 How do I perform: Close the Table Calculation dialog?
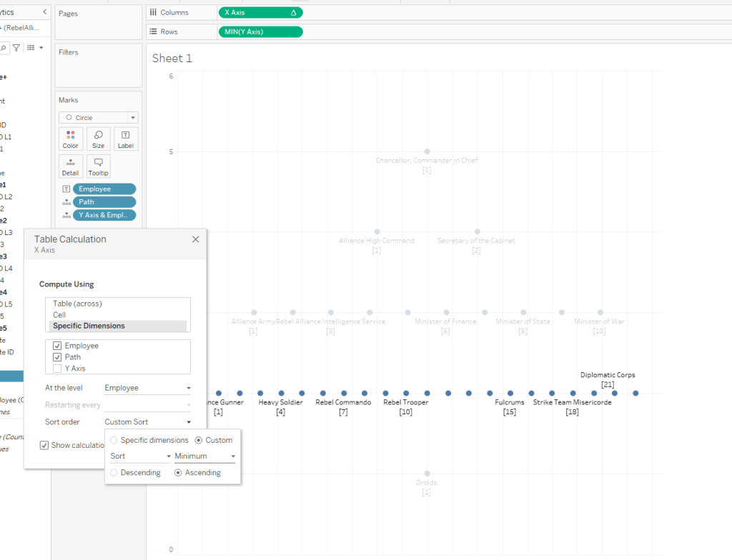pyautogui.click(x=195, y=239)
